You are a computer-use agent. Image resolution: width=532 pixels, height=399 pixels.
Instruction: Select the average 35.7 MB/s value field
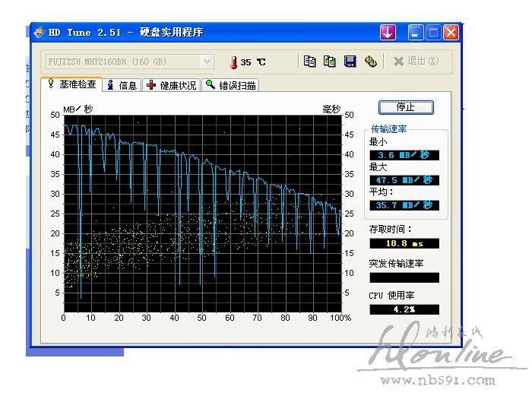click(404, 205)
